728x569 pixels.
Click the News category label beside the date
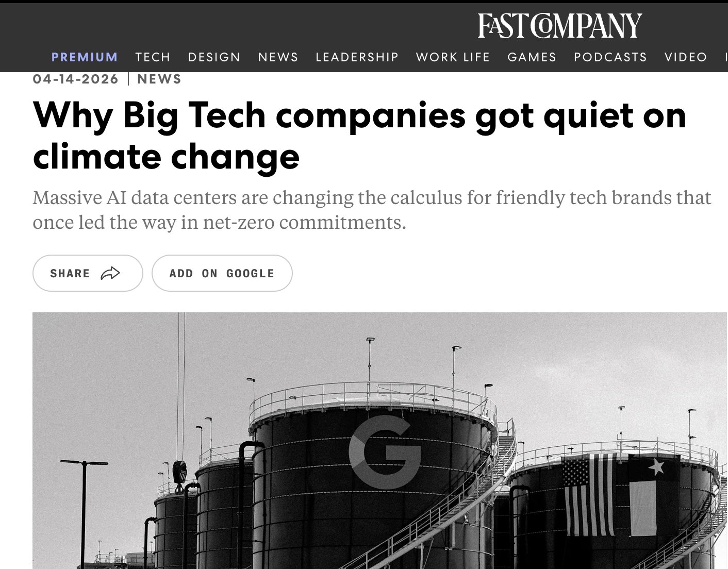[159, 79]
